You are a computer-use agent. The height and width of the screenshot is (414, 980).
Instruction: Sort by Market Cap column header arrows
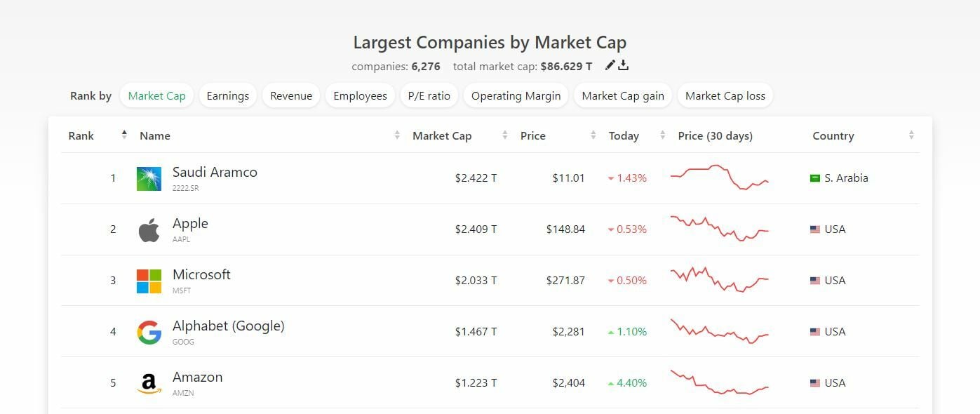tap(505, 136)
